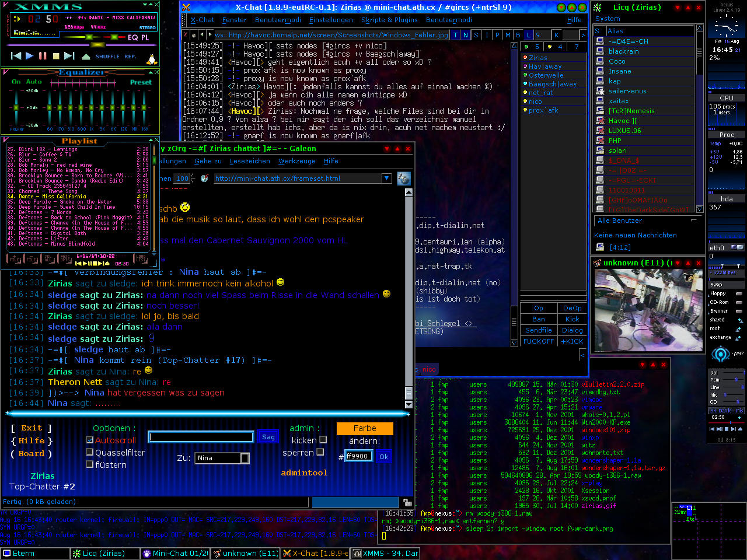Toggle the EQ equalizer window button
Viewport: 747px width, 560px height.
tap(133, 37)
